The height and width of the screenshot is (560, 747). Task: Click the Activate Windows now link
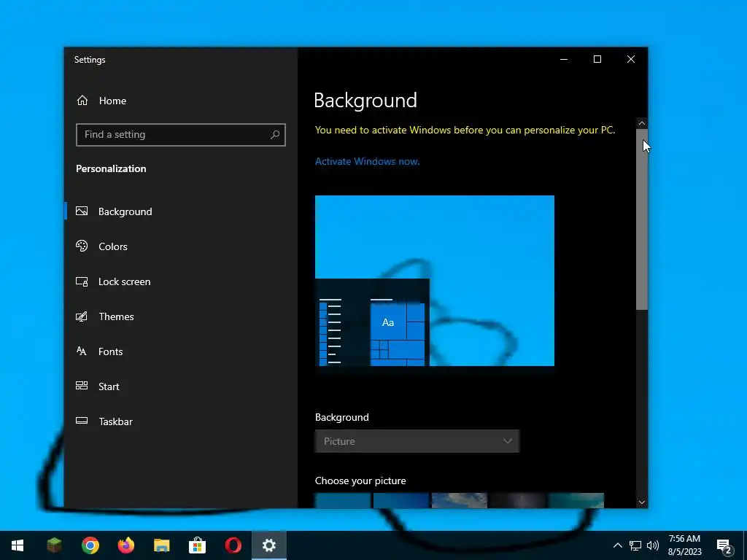point(368,161)
